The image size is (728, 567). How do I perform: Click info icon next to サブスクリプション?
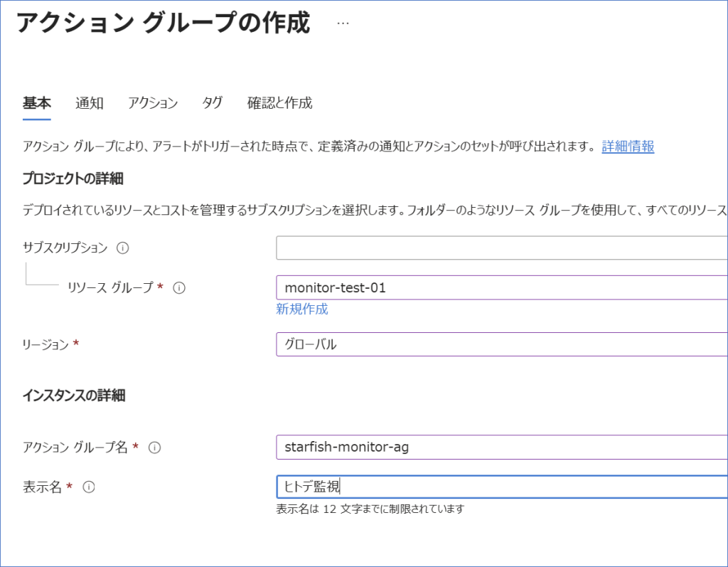coord(122,248)
